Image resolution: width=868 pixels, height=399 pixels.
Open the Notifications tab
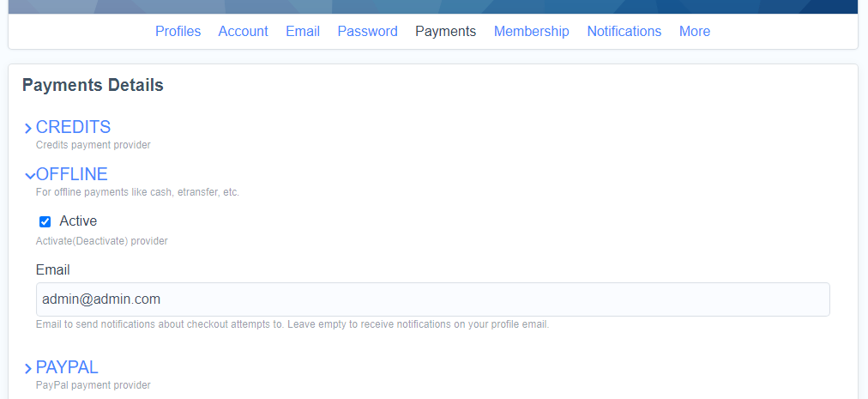624,31
